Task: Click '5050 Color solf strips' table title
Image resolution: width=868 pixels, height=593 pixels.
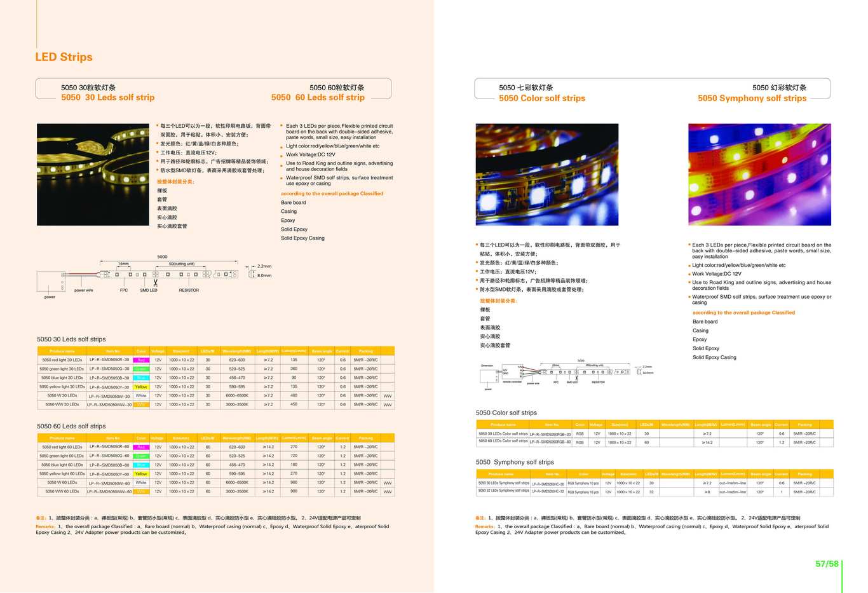Action: point(506,413)
